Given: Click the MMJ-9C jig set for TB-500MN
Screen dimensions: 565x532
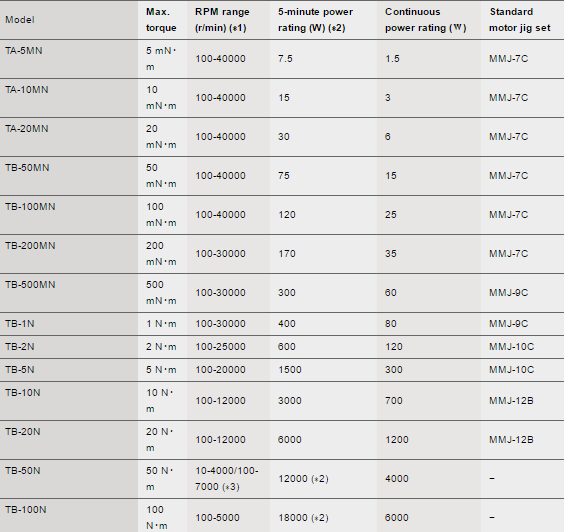Looking at the screenshot, I should pyautogui.click(x=508, y=292).
